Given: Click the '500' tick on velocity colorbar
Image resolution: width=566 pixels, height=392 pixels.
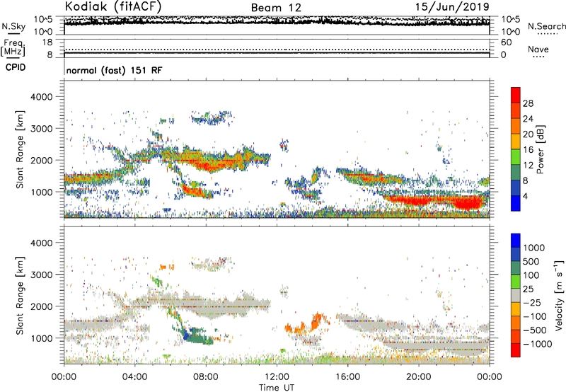Looking at the screenshot, I should point(531,262).
